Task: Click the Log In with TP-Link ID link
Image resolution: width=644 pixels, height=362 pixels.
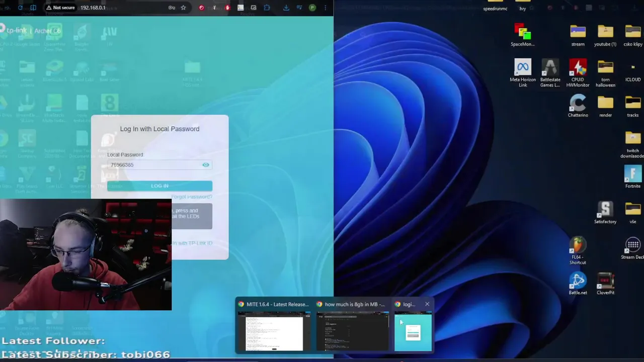Action: tap(192, 243)
